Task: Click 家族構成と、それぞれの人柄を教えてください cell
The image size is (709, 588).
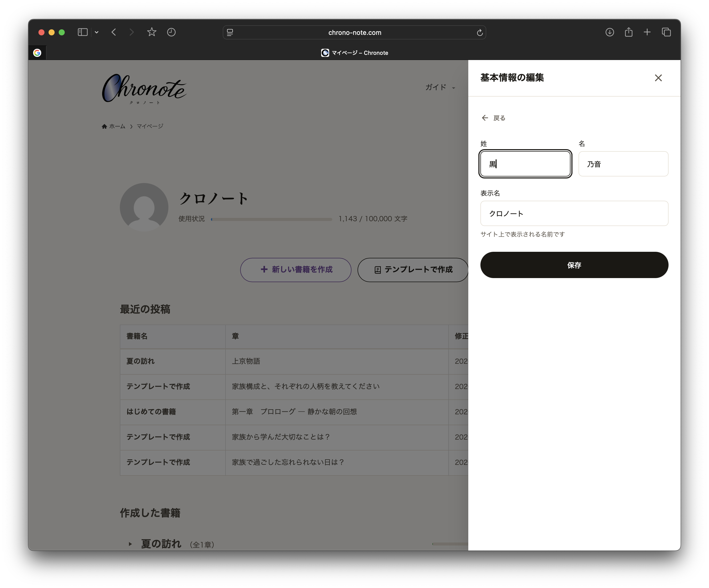Action: point(337,387)
